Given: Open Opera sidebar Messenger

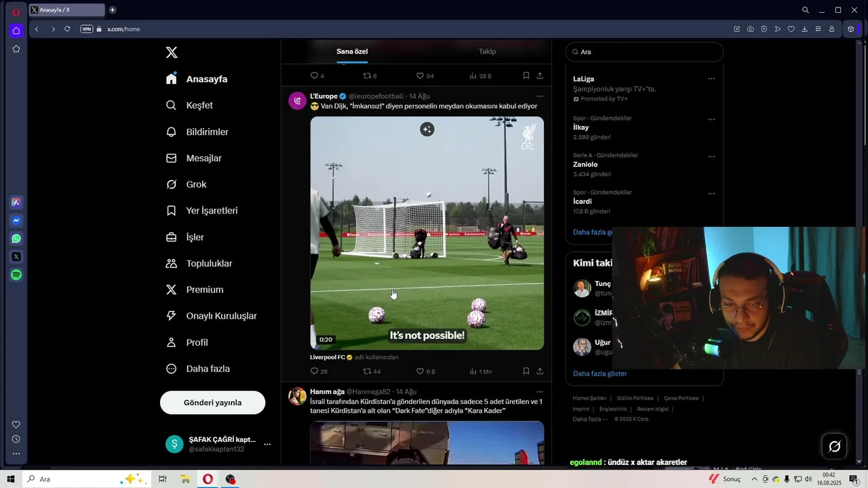Looking at the screenshot, I should 16,220.
